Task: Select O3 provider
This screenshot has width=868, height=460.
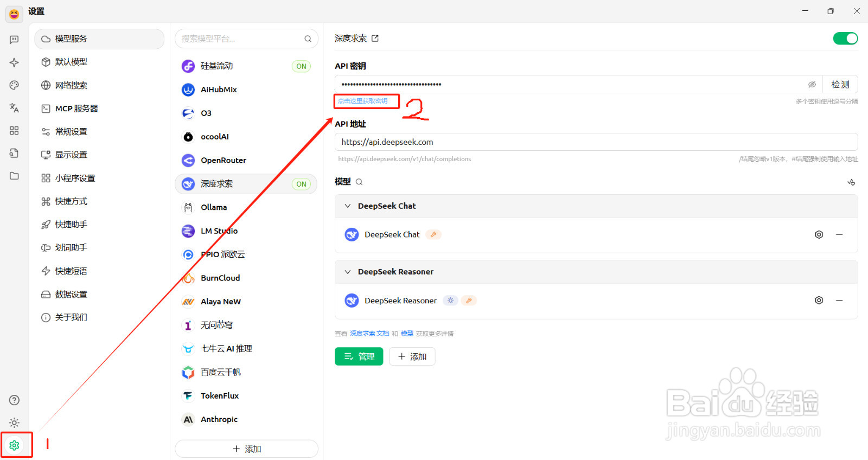Action: point(246,113)
